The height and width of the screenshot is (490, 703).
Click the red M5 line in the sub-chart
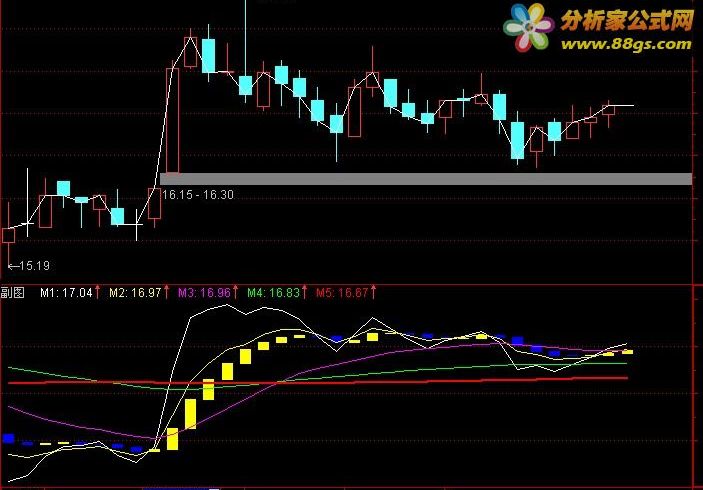318,382
